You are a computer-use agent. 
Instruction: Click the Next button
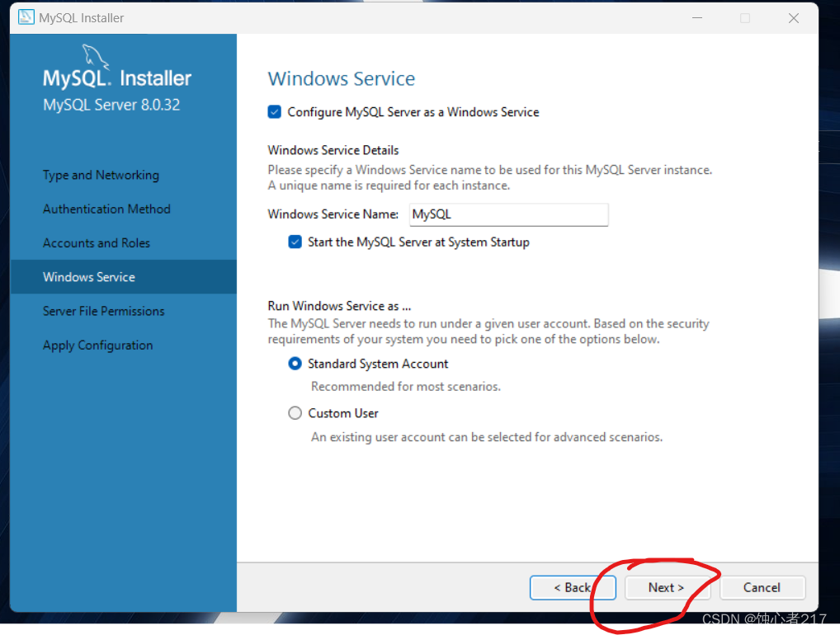pyautogui.click(x=667, y=587)
